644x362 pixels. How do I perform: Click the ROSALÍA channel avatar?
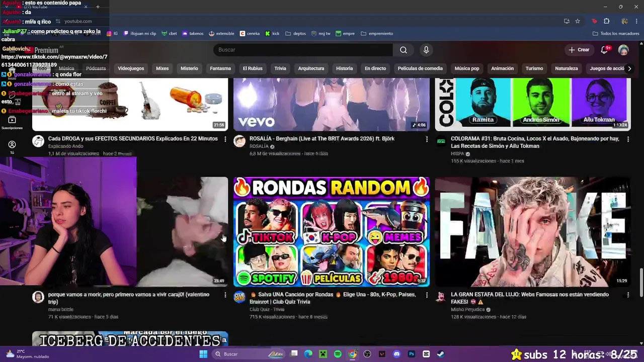(239, 141)
